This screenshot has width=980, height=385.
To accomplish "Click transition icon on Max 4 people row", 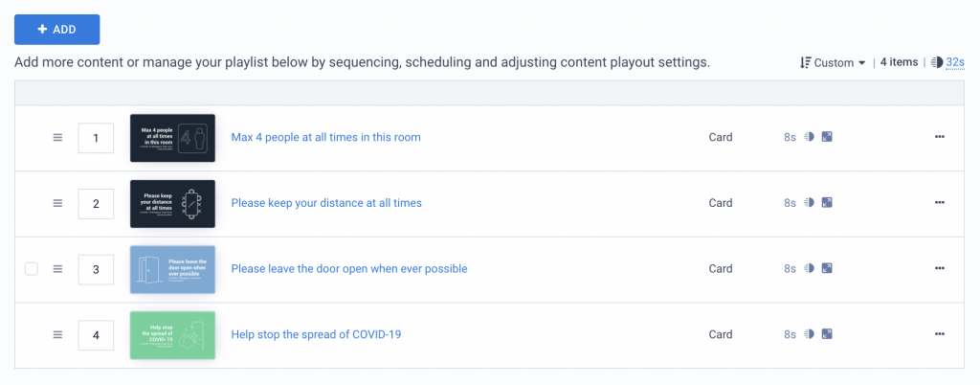I will tap(810, 138).
